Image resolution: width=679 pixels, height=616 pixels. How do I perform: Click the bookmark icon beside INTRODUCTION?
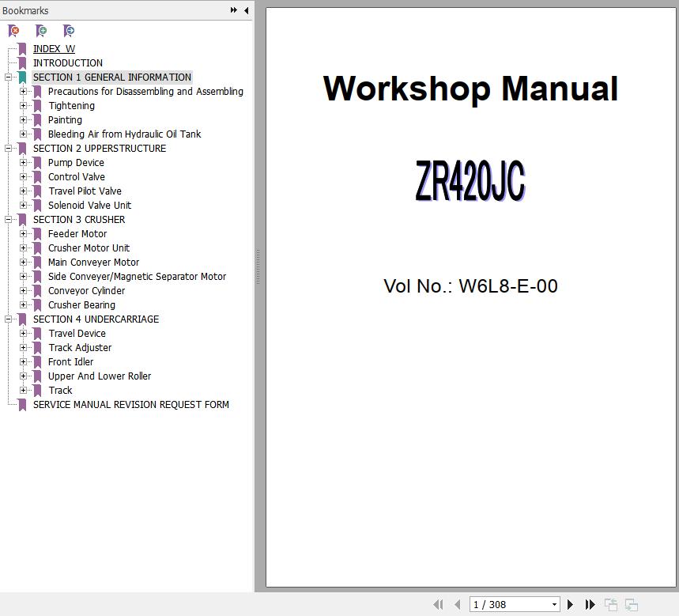[x=22, y=63]
